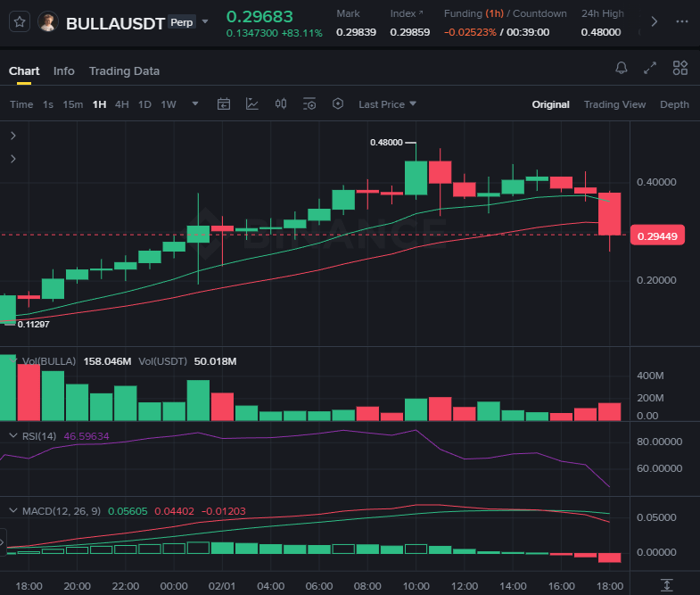This screenshot has height=595, width=700.
Task: Select the 4H interval
Action: (x=122, y=104)
